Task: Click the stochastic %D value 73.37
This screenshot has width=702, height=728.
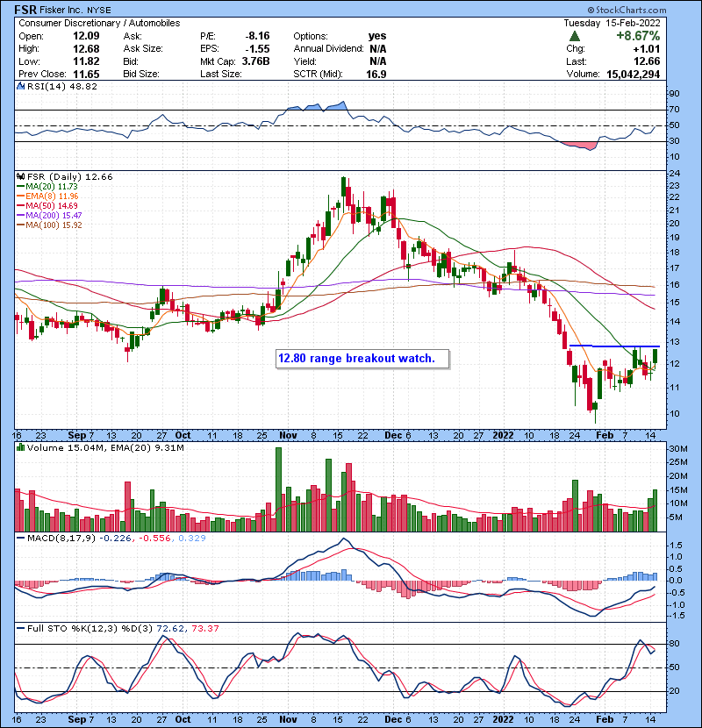Action: (x=204, y=629)
